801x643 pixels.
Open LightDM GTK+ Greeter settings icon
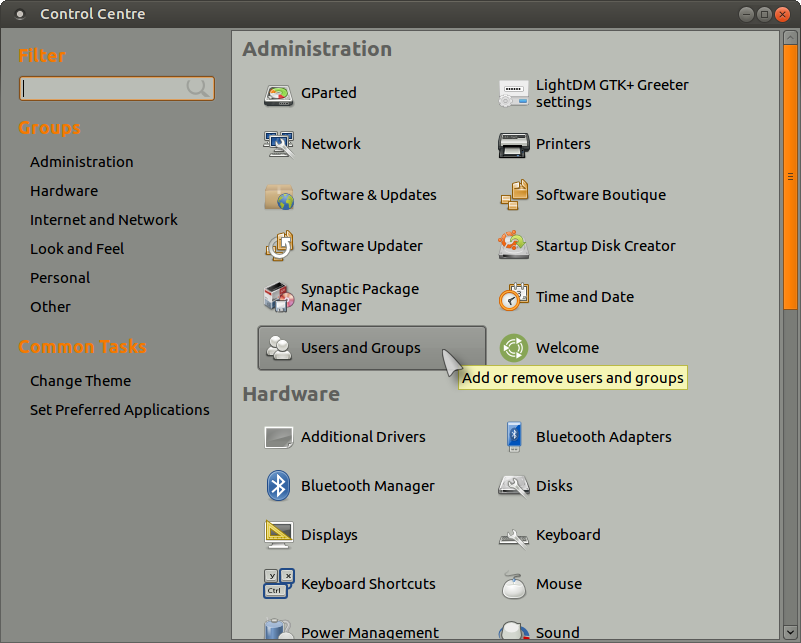(513, 93)
